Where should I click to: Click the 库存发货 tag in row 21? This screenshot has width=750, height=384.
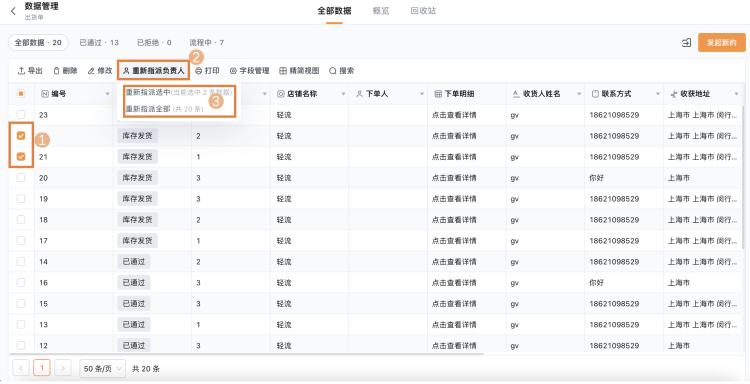click(137, 157)
